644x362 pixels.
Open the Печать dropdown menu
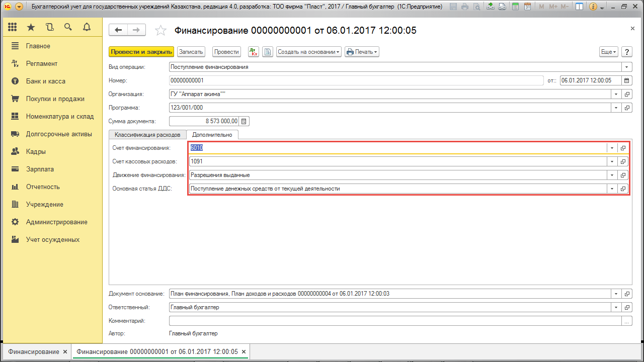[x=361, y=52]
